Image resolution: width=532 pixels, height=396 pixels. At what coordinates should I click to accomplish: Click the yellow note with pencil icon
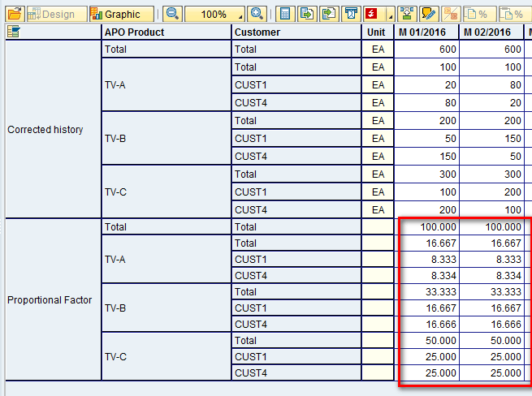[428, 14]
